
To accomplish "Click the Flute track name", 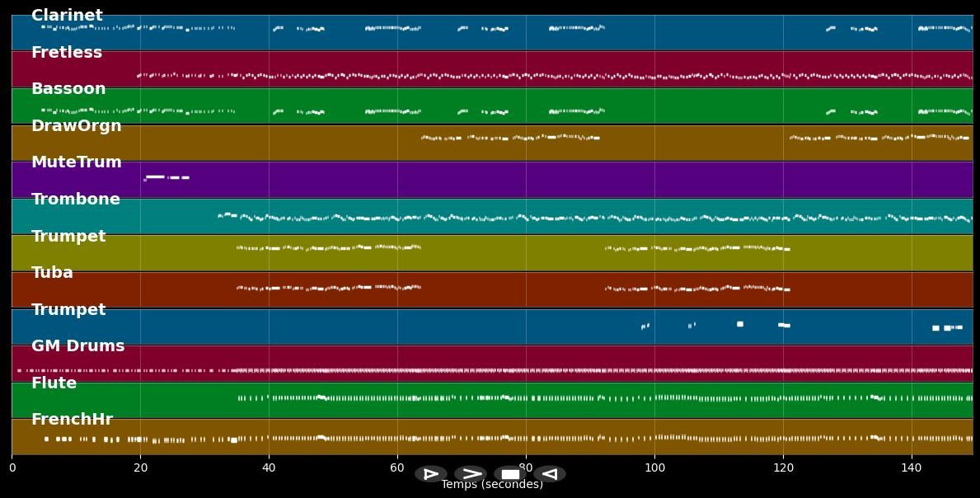I will 54,383.
